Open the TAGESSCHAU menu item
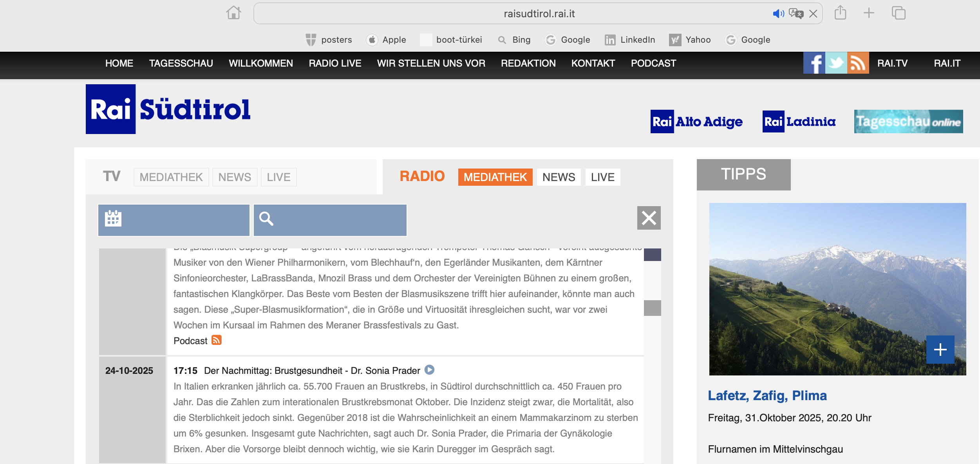Image resolution: width=980 pixels, height=464 pixels. click(x=181, y=63)
